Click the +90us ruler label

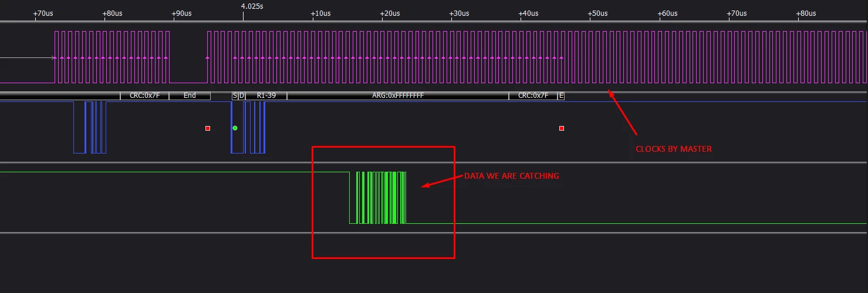[x=181, y=13]
